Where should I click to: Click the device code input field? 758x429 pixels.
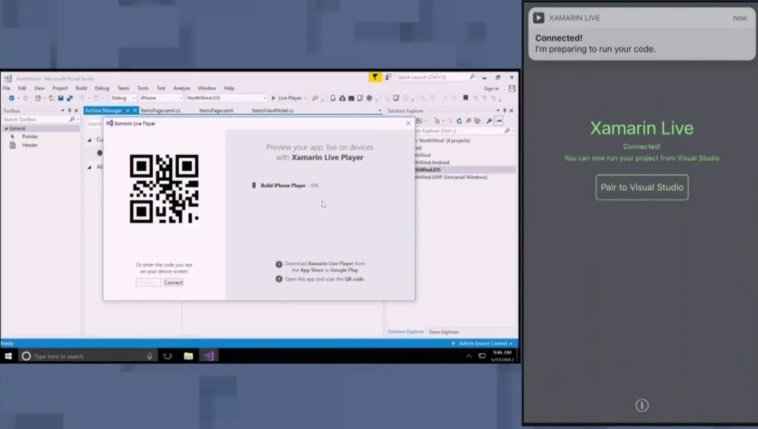point(148,283)
